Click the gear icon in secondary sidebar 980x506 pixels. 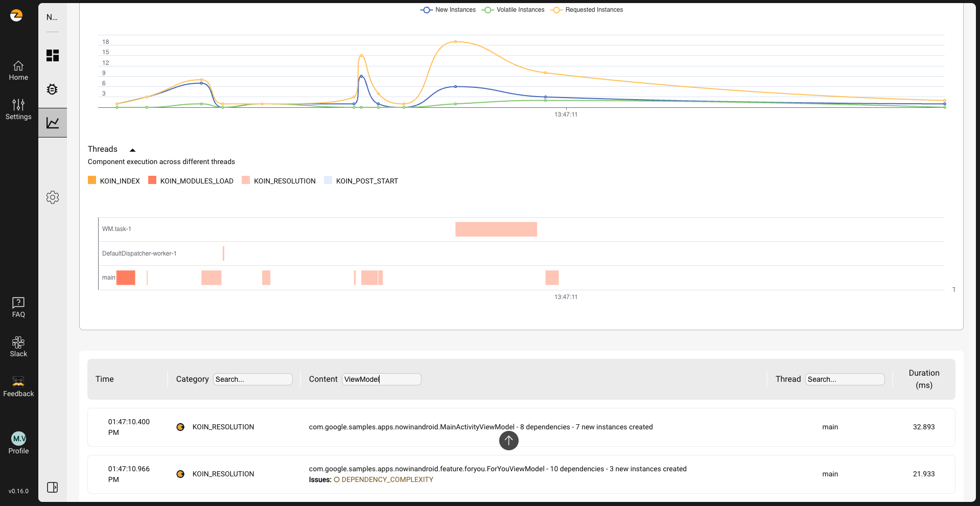[x=53, y=197]
